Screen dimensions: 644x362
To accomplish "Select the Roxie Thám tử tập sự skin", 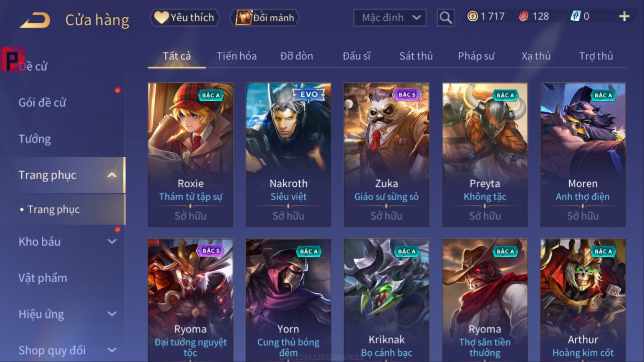I will pos(190,155).
